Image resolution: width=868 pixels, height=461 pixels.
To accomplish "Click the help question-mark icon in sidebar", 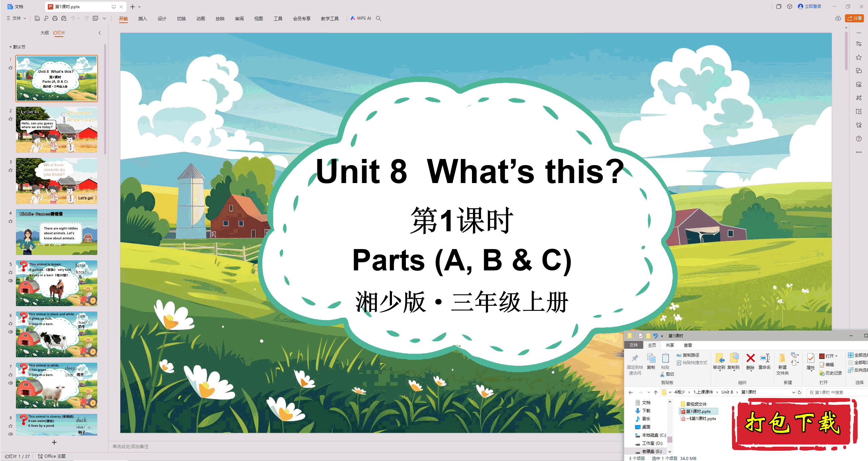I will [859, 139].
